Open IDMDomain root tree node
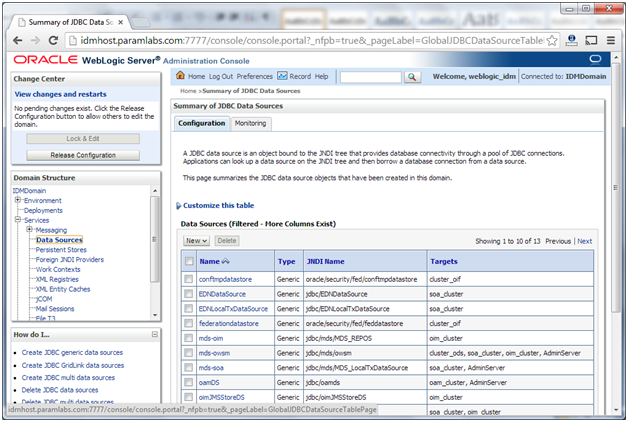Image resolution: width=628 pixels, height=422 pixels. pyautogui.click(x=29, y=191)
